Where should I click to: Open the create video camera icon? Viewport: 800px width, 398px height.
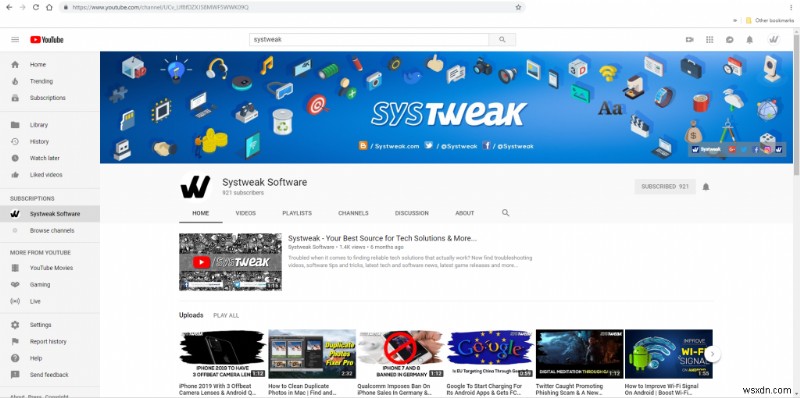click(690, 40)
